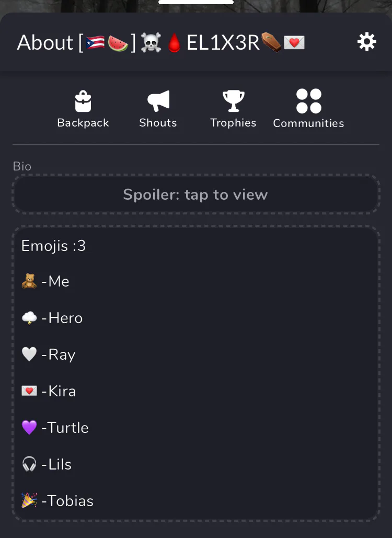Tap the Communities label

pos(309,123)
